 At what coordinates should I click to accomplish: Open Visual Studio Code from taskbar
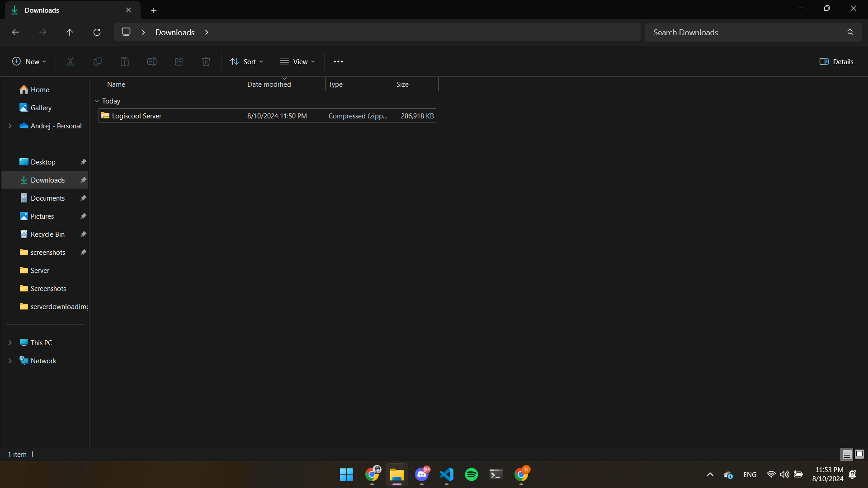coord(447,474)
